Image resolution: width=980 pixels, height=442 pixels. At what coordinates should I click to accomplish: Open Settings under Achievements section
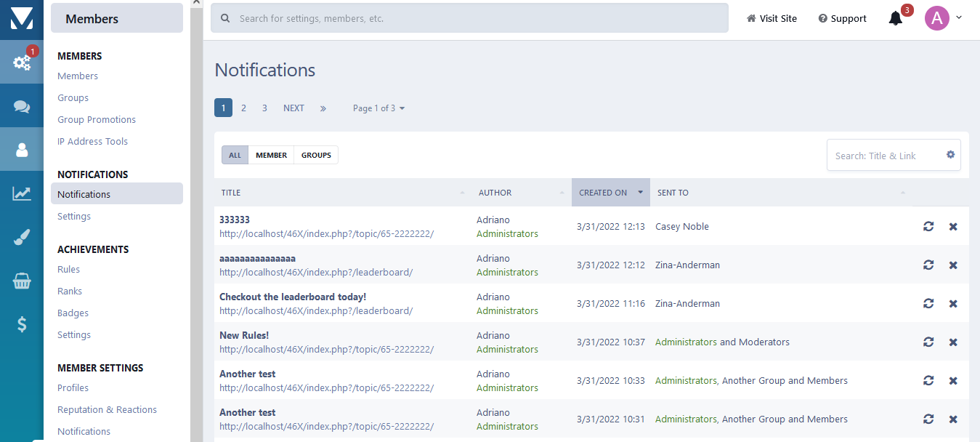[74, 335]
